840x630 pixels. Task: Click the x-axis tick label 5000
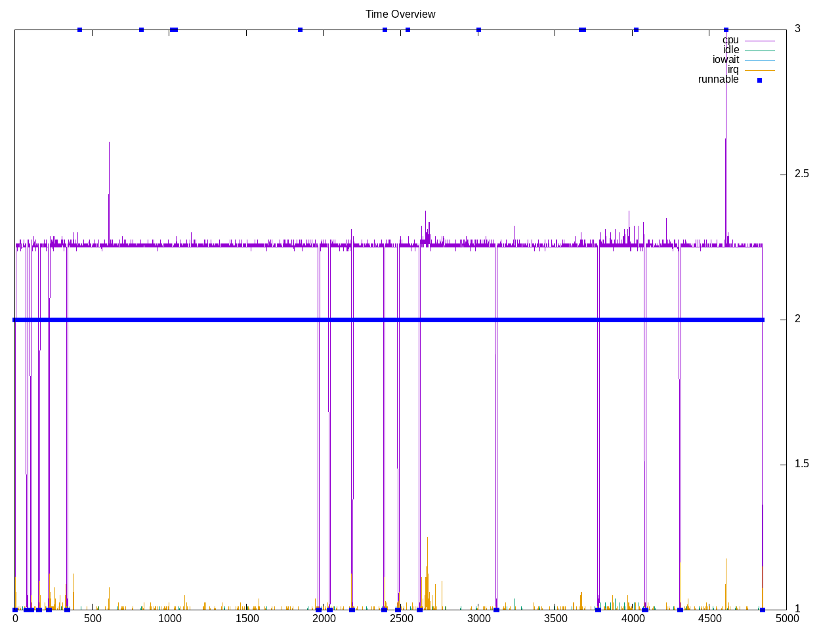click(x=786, y=618)
